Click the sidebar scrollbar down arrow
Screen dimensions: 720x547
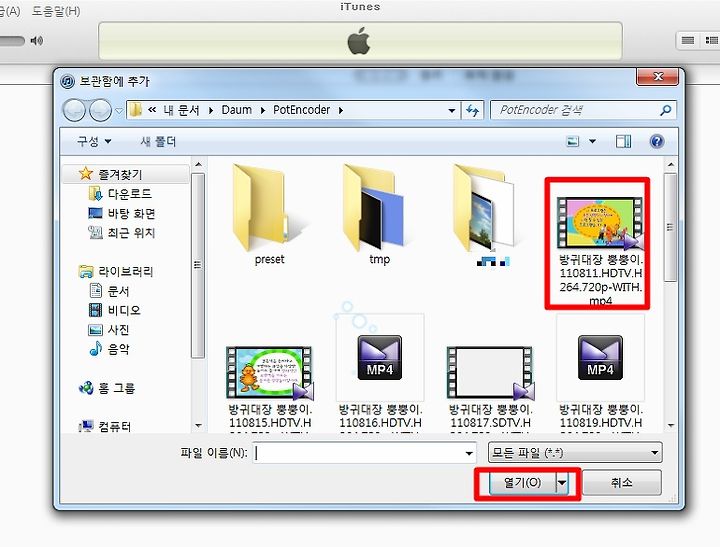click(198, 425)
